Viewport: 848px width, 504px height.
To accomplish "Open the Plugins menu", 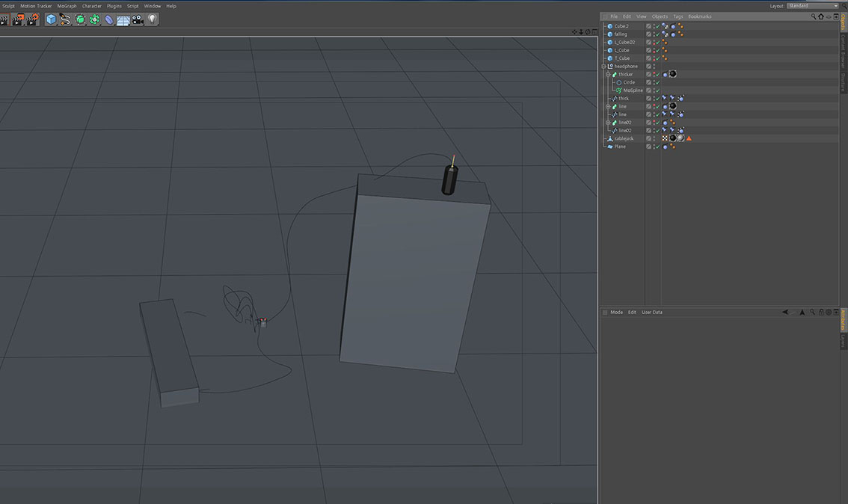I will (114, 6).
